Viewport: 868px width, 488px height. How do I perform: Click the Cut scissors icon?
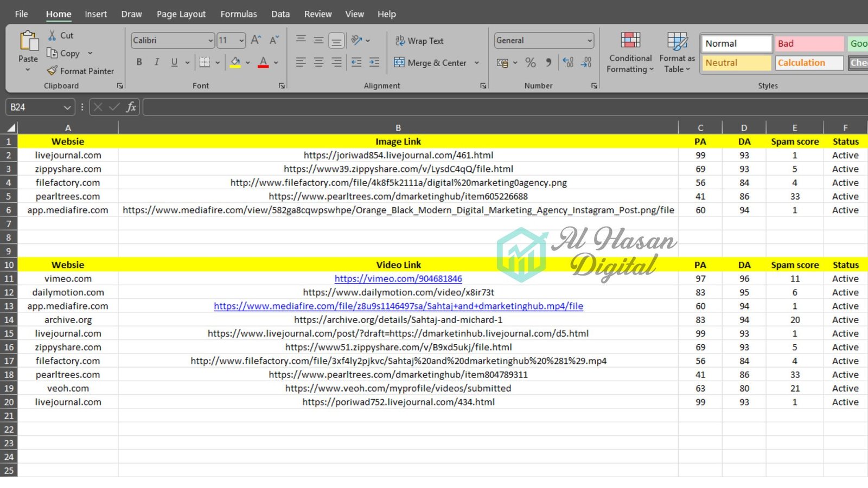[52, 35]
